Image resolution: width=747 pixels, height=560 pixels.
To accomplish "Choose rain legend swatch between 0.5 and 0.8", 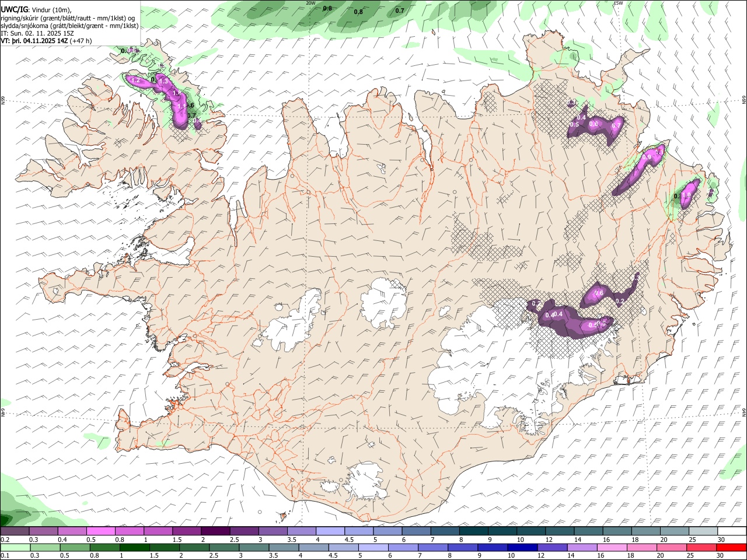I will click(x=75, y=547).
